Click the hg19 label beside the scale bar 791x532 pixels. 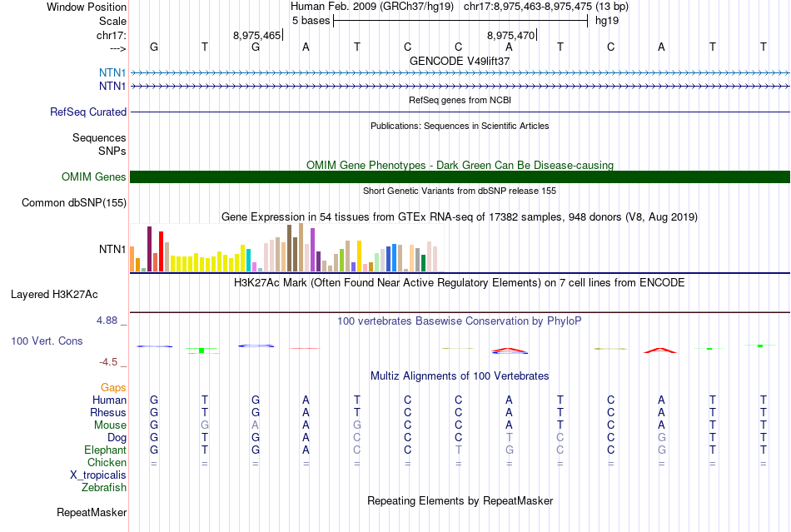(607, 21)
